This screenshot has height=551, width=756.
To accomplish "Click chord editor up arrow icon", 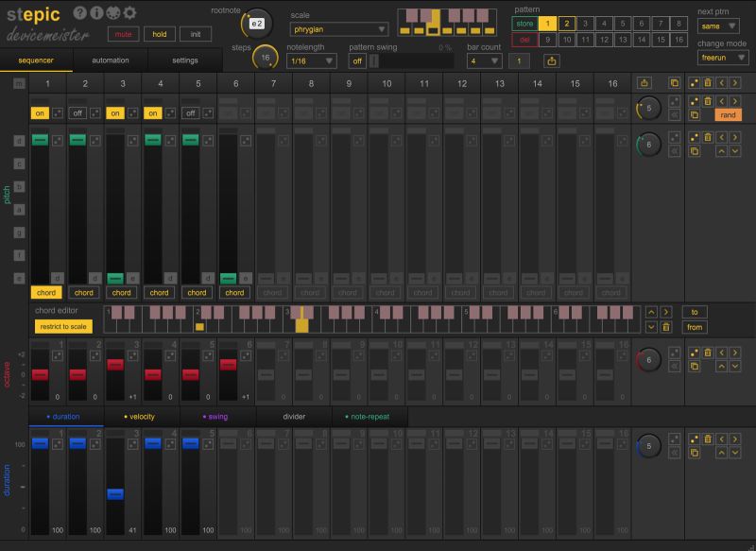I will pos(651,313).
